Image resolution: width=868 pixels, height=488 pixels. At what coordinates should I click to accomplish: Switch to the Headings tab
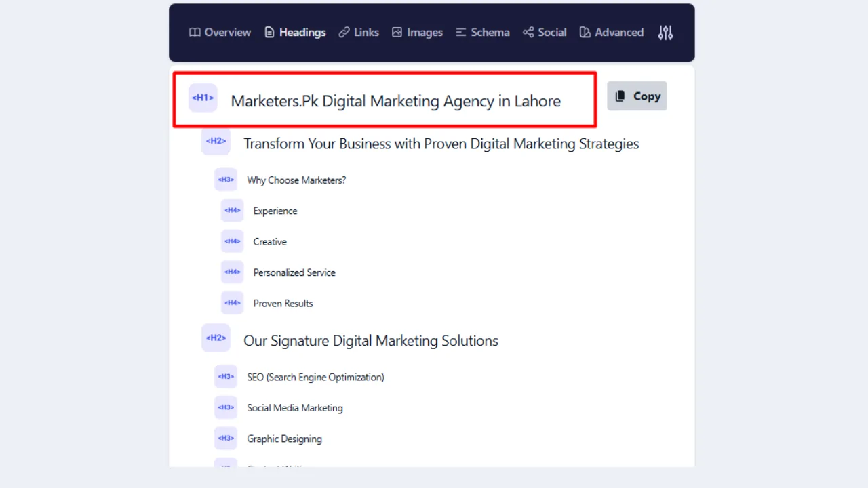[x=295, y=33]
